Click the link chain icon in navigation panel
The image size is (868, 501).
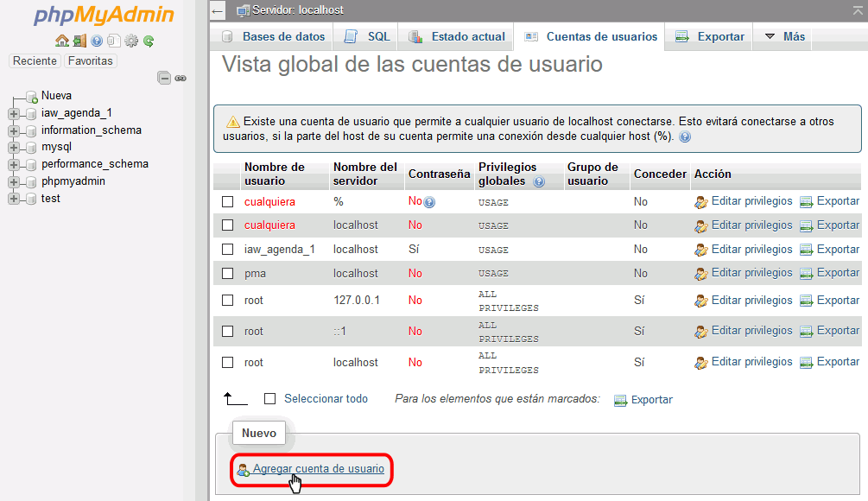[181, 78]
